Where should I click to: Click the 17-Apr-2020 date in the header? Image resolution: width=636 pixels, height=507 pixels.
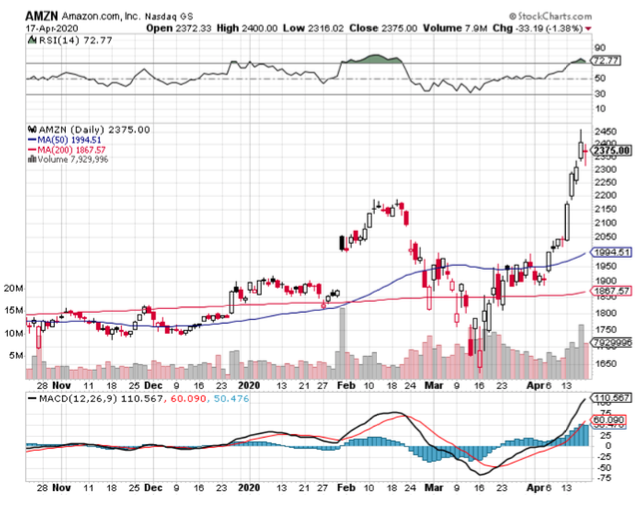52,28
